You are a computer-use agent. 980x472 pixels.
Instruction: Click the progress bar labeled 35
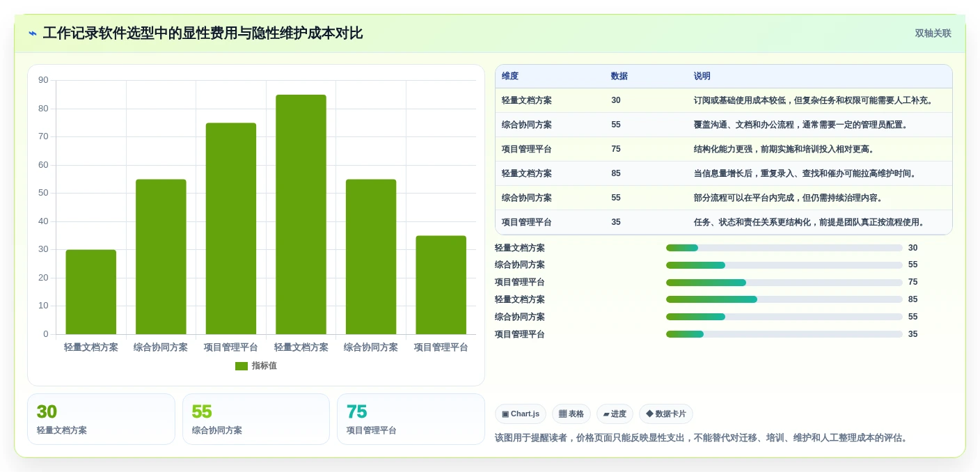pyautogui.click(x=784, y=334)
